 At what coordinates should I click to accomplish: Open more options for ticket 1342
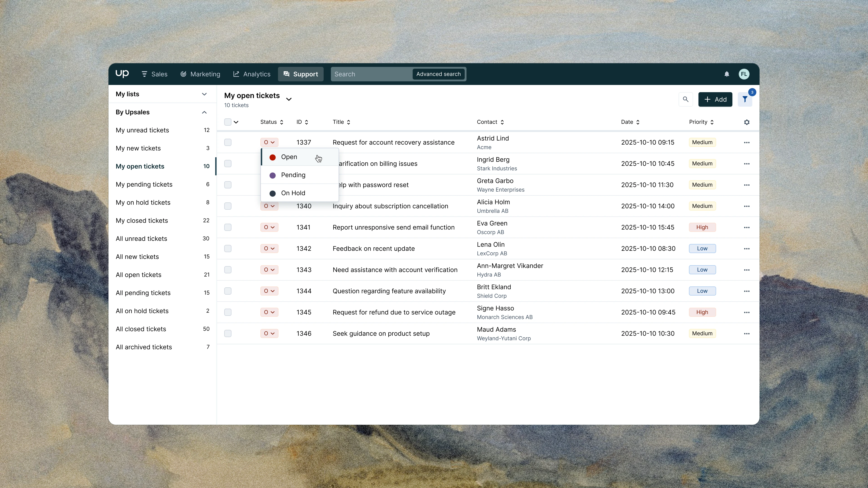coord(747,249)
